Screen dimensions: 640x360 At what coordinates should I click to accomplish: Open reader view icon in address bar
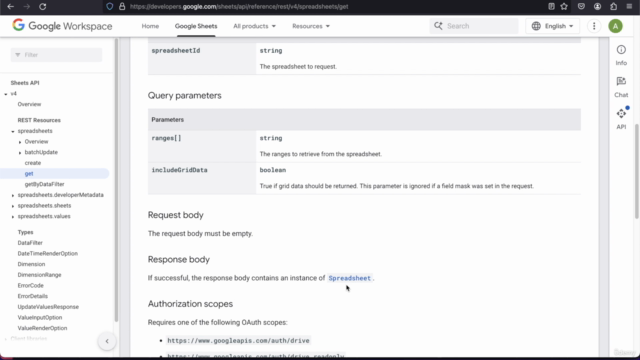click(x=551, y=7)
